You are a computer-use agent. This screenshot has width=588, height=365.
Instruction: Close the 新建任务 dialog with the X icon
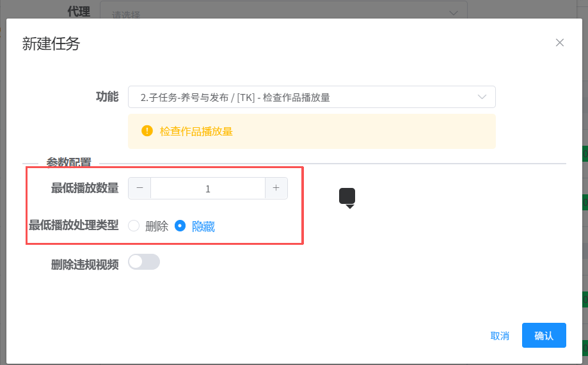(x=560, y=43)
